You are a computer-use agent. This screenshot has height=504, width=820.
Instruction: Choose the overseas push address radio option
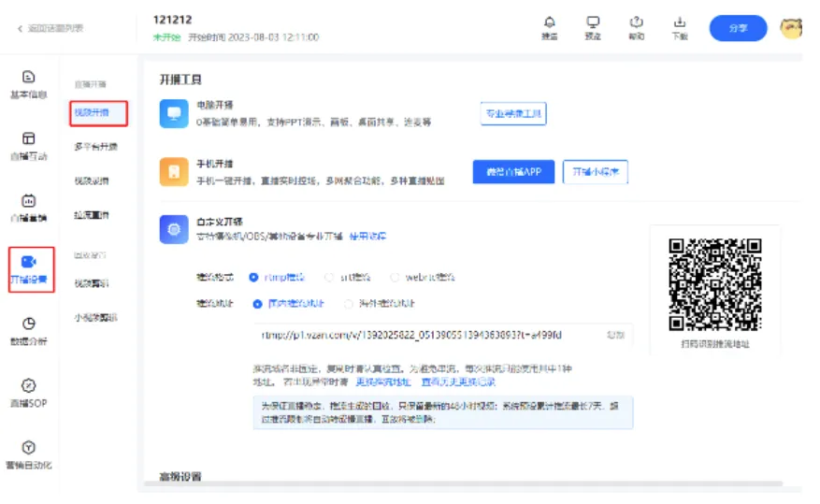coord(350,304)
